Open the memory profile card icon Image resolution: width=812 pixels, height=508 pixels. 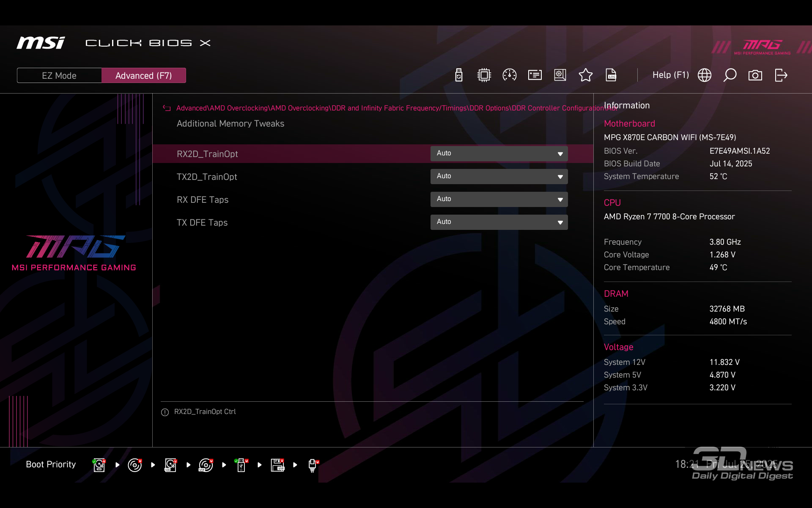click(x=535, y=75)
